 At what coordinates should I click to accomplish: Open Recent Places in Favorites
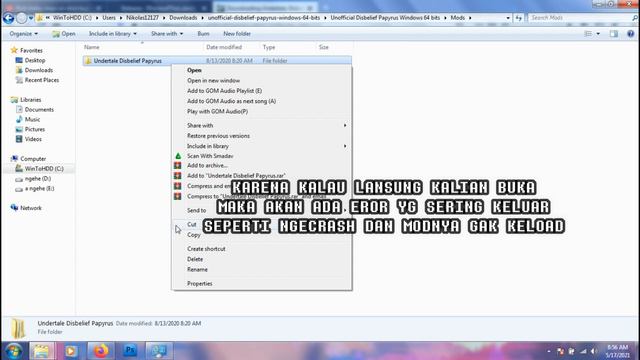37,80
